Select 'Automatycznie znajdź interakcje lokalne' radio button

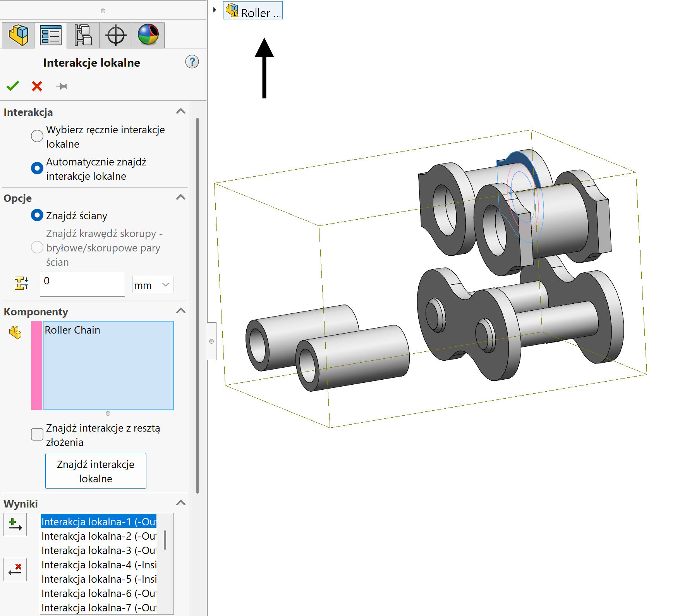coord(37,168)
